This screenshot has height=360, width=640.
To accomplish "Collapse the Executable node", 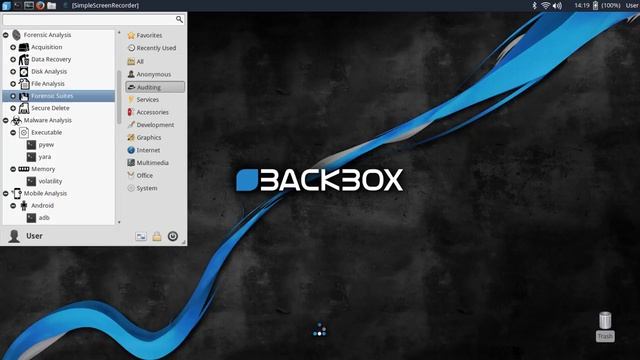I will 13,133.
